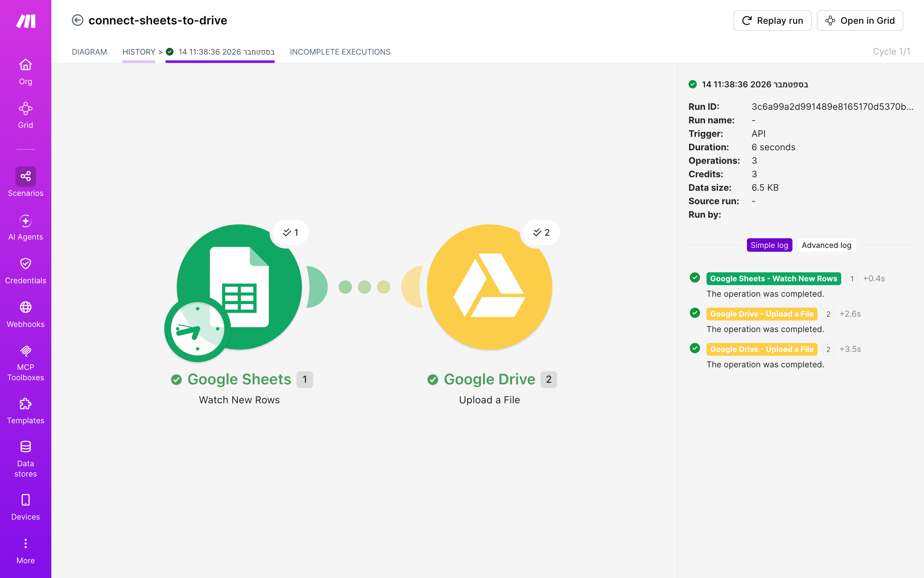Click the truncated Run ID value
924x578 pixels.
pos(832,107)
